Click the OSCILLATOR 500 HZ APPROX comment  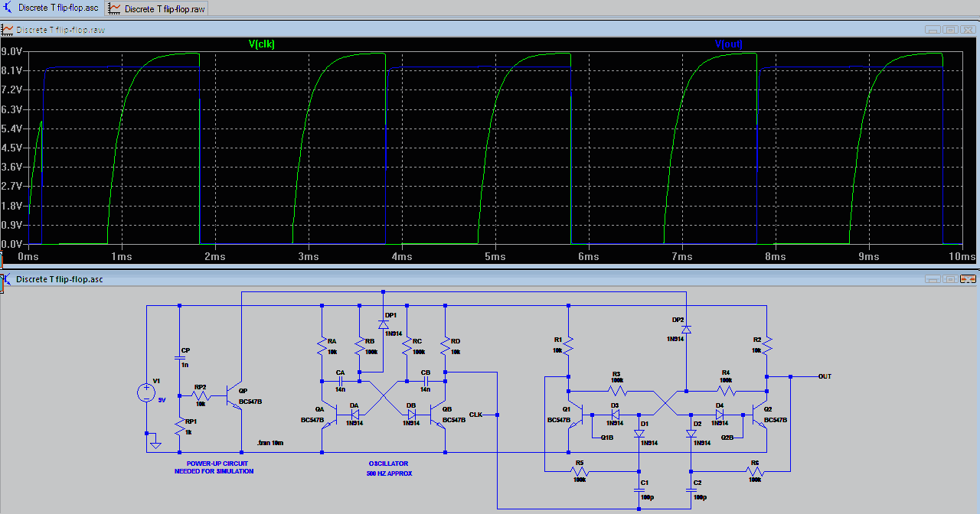pyautogui.click(x=389, y=468)
